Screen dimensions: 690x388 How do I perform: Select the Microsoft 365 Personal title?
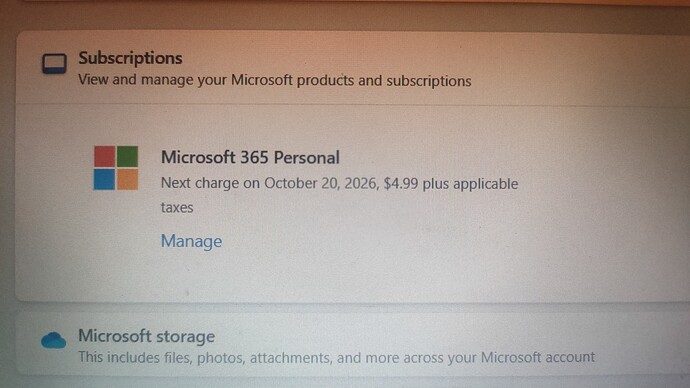250,157
